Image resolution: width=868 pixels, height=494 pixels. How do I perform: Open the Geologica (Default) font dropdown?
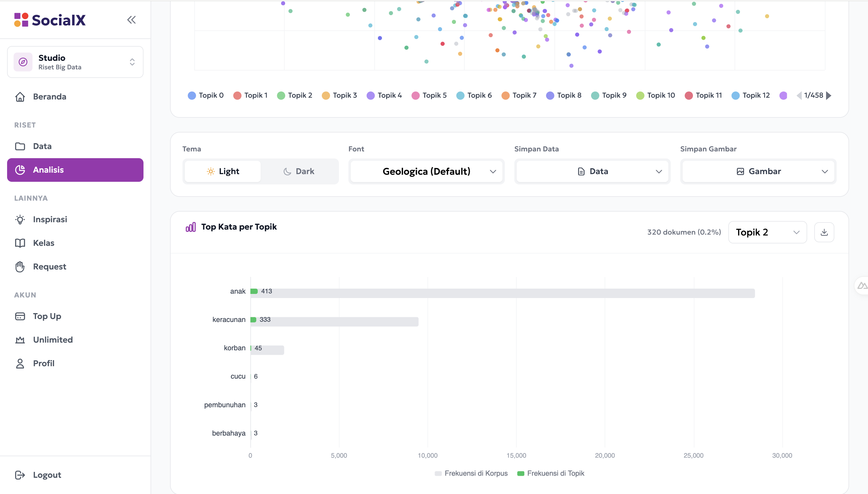(426, 171)
